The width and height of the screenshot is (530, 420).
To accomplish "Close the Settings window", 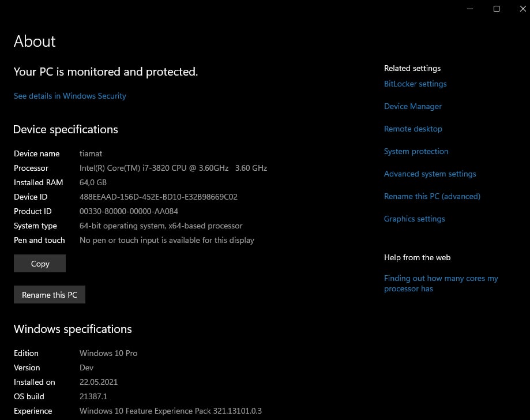I will click(x=523, y=9).
